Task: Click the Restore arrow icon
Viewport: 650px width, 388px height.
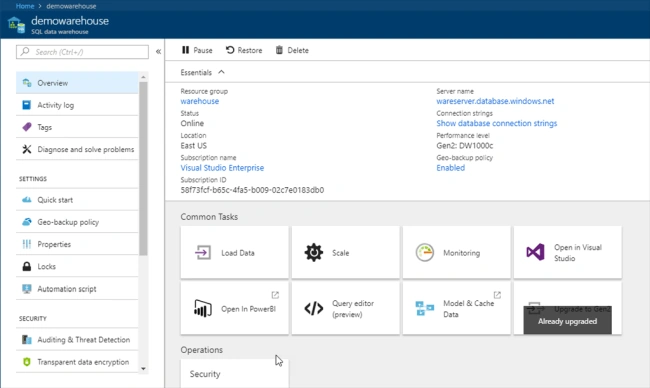Action: [x=230, y=50]
